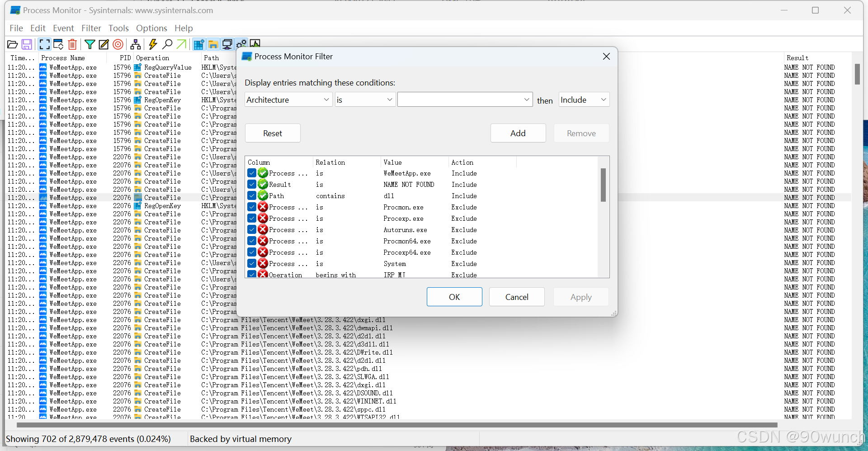Screen dimensions: 868x451
Task: Click the Highlight pencil icon
Action: pos(104,44)
